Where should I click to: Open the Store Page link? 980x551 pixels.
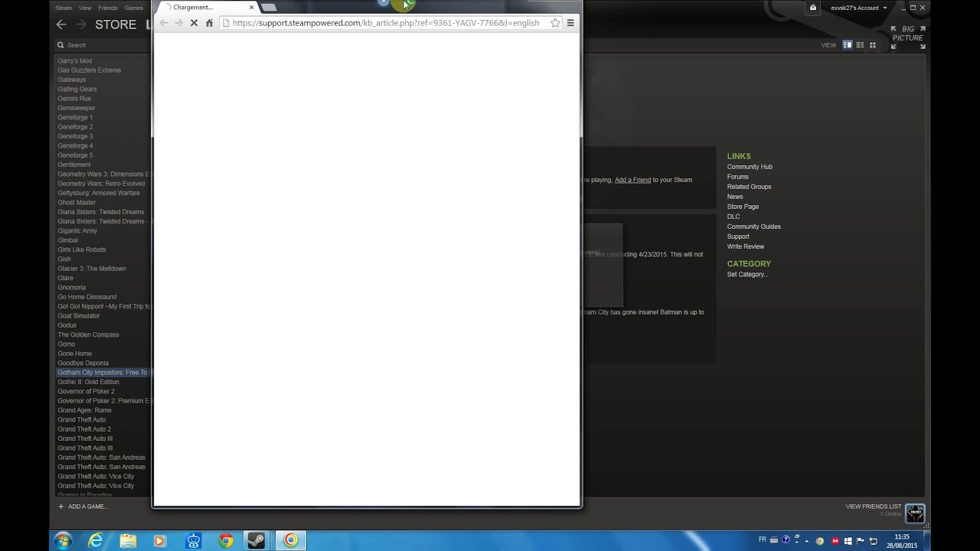743,207
